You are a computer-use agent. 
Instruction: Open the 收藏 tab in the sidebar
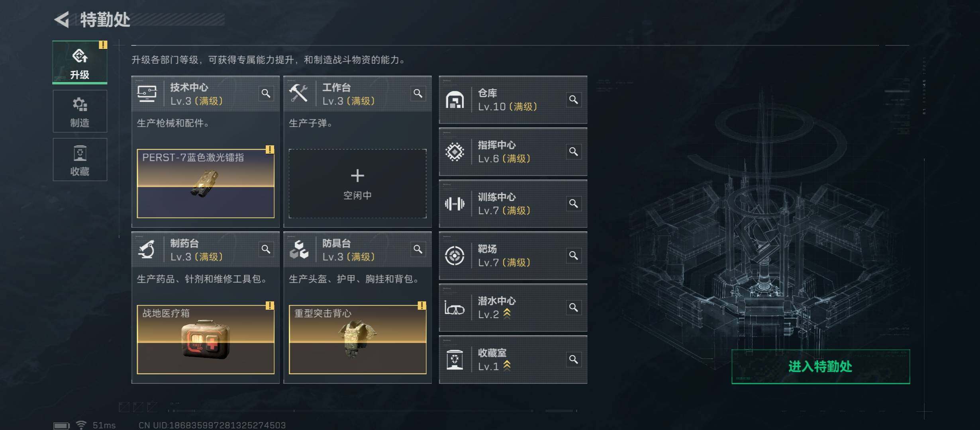tap(80, 160)
